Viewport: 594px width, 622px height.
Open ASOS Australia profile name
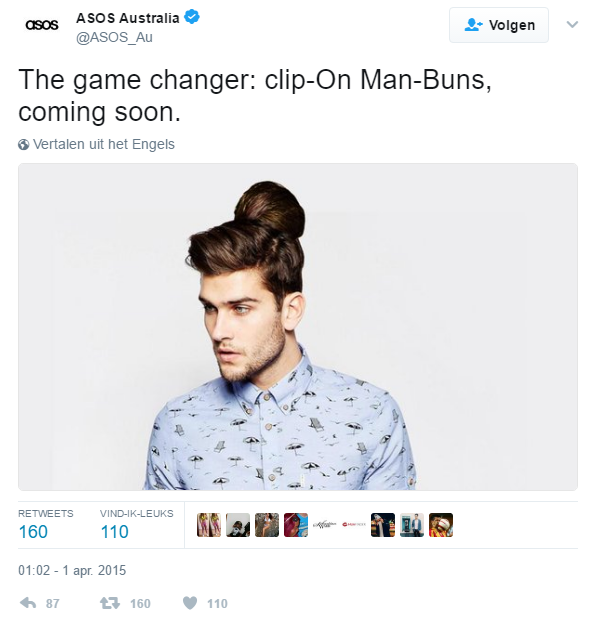pos(127,18)
